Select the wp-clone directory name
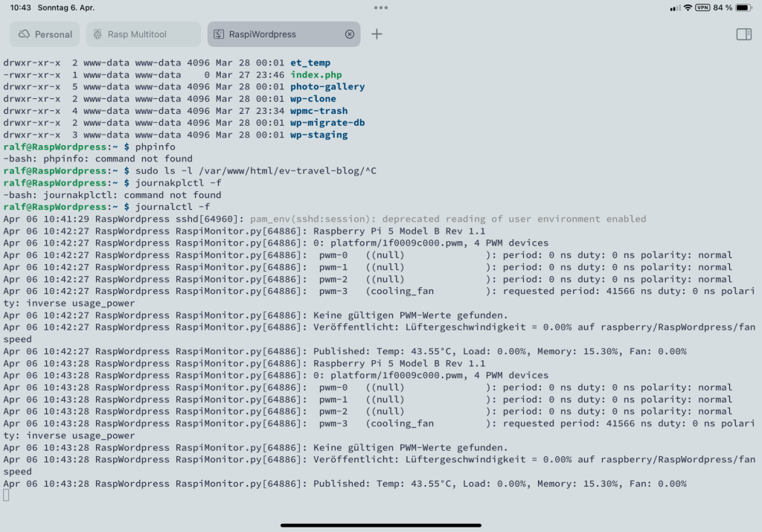This screenshot has height=532, width=762. [x=313, y=99]
